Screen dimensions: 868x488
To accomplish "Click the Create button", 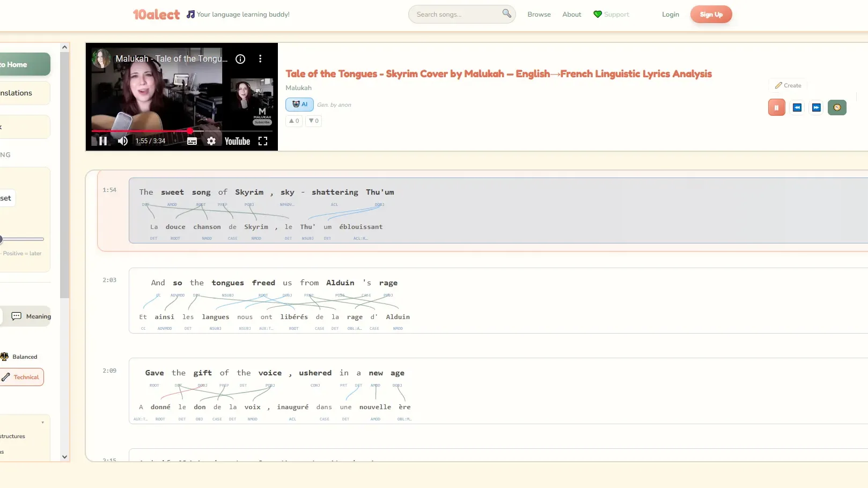I will 788,85.
